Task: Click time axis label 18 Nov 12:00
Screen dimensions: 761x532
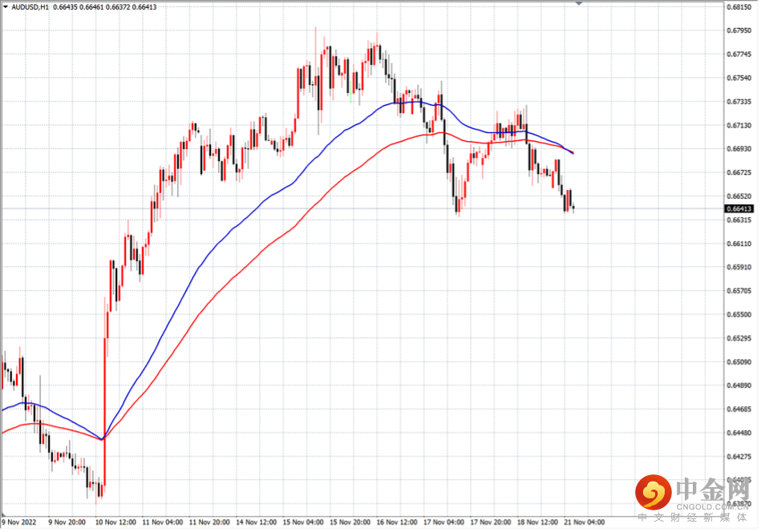Action: point(537,522)
